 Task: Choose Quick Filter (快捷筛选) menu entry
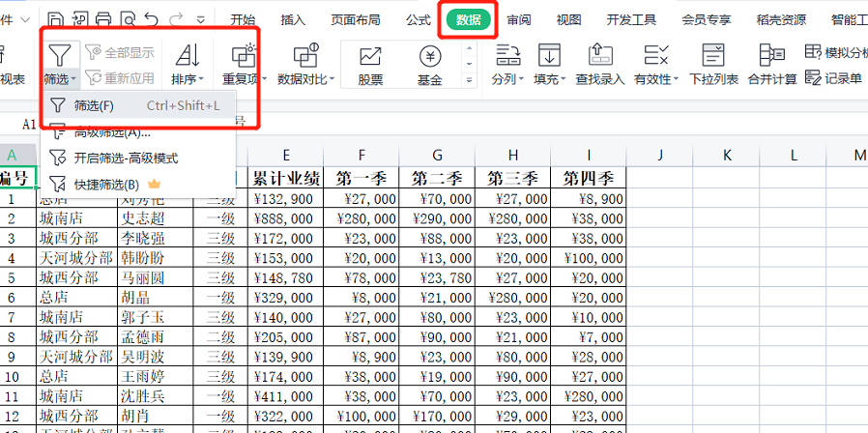[107, 184]
